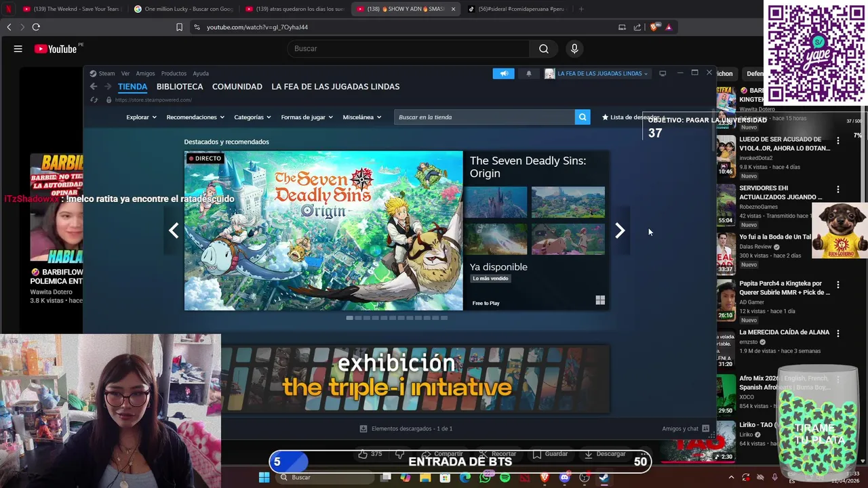Open options for invokedDota2 video
The height and width of the screenshot is (488, 868).
pyautogui.click(x=838, y=140)
